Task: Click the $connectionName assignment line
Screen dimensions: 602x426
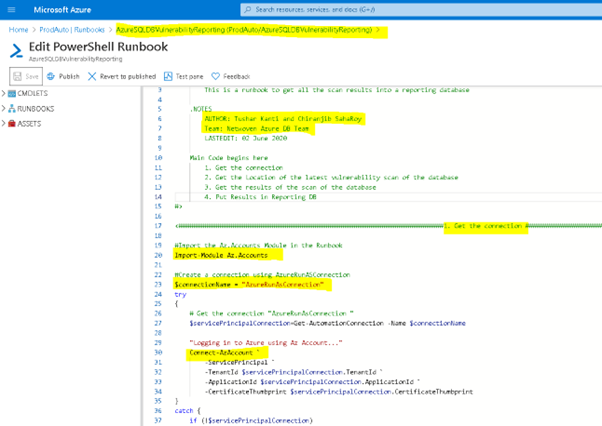Action: (x=249, y=284)
